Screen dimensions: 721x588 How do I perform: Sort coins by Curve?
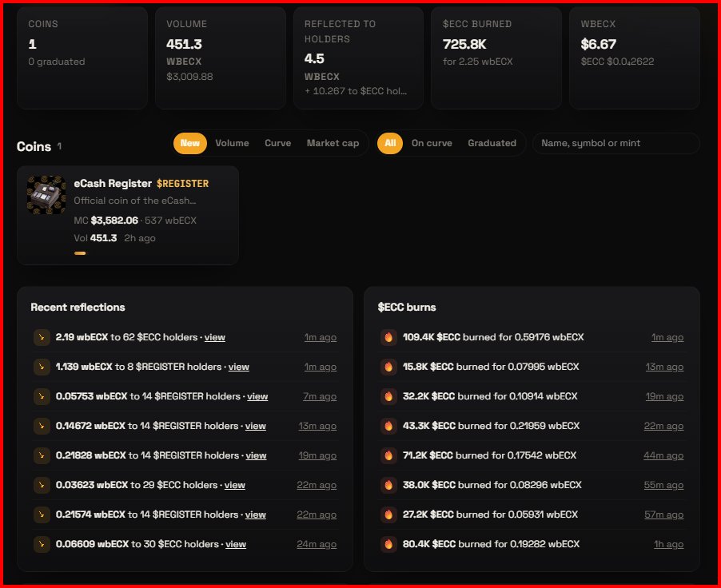tap(277, 143)
